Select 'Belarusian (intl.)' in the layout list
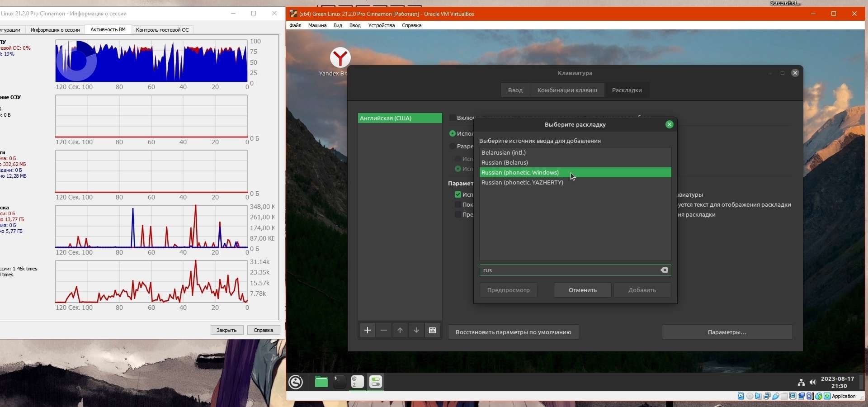Image resolution: width=868 pixels, height=407 pixels. (x=576, y=152)
